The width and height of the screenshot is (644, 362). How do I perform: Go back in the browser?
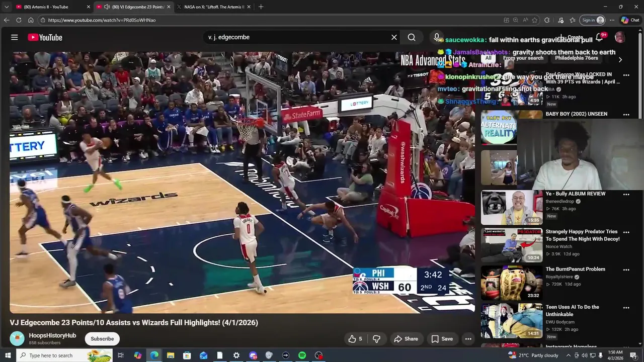coord(7,20)
